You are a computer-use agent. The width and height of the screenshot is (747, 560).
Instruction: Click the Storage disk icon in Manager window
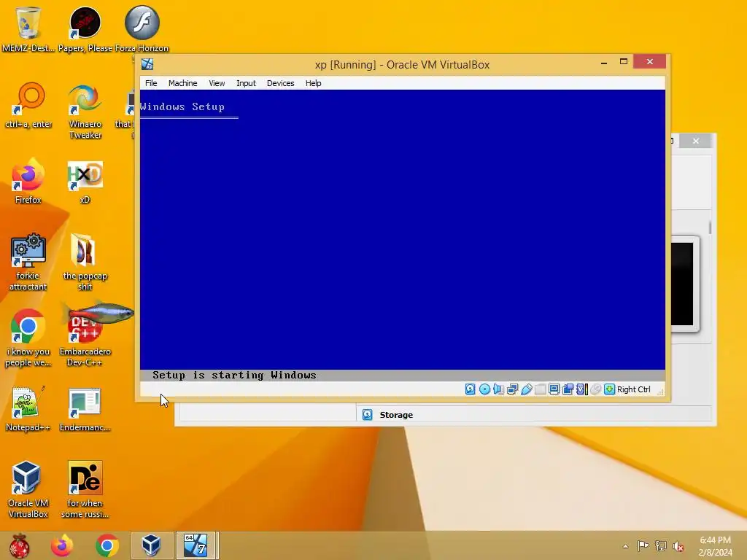(368, 415)
